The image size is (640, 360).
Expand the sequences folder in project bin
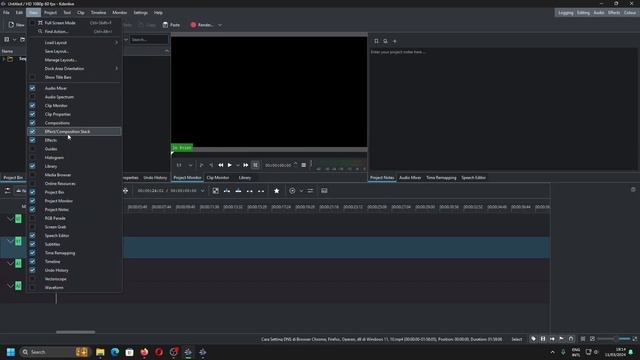(4, 59)
